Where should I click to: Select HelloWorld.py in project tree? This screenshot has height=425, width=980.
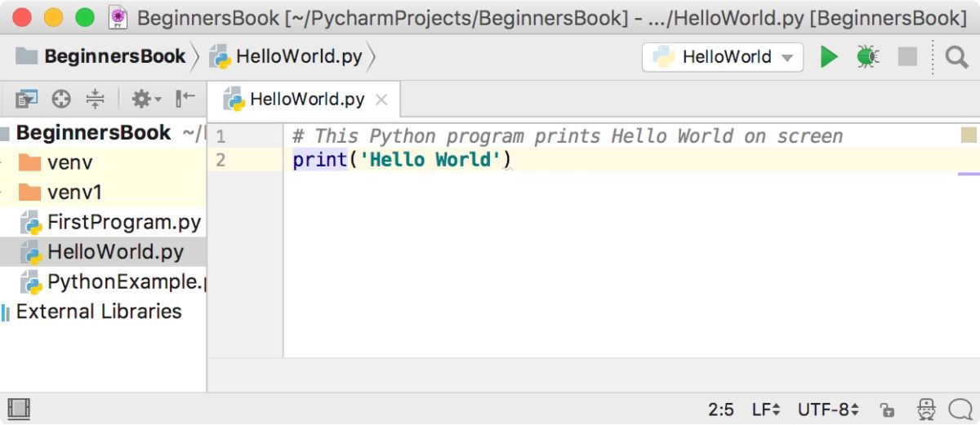point(103,252)
